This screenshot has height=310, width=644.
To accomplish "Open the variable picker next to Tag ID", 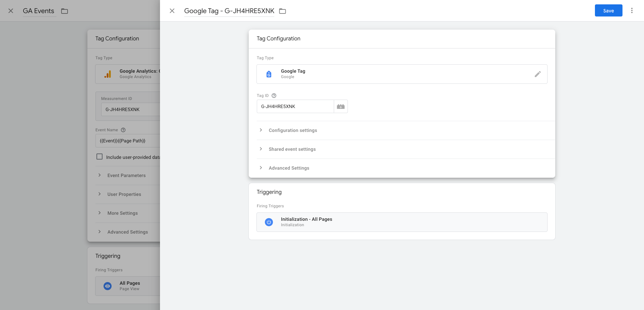I will pos(340,106).
